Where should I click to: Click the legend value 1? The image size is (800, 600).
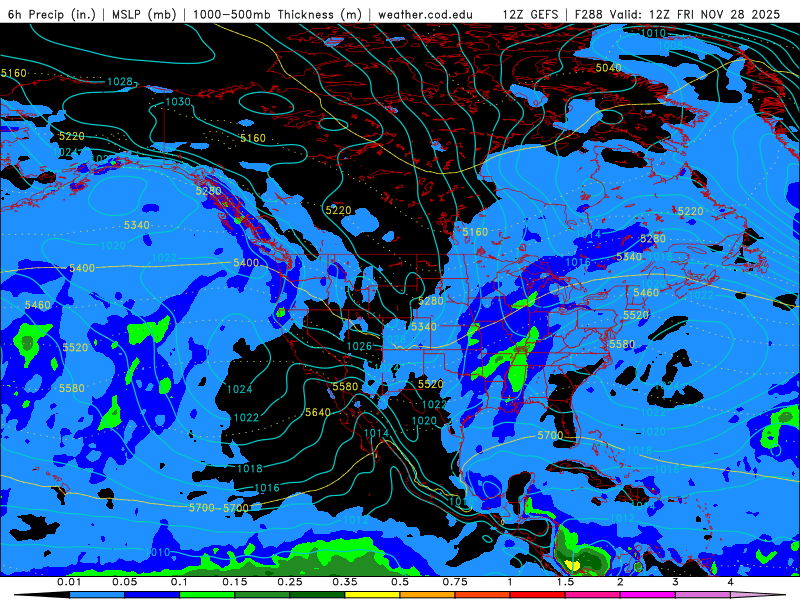(510, 582)
